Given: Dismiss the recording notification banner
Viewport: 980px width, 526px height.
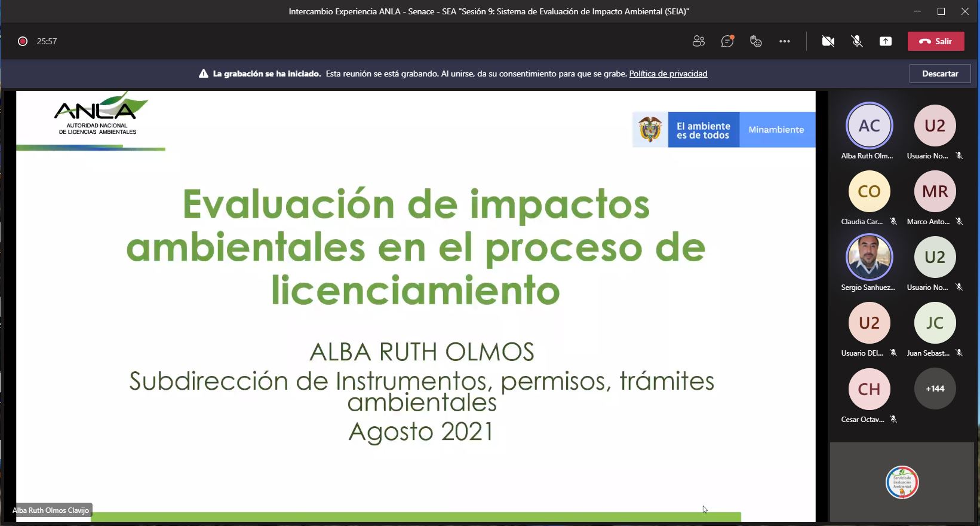Looking at the screenshot, I should click(939, 74).
